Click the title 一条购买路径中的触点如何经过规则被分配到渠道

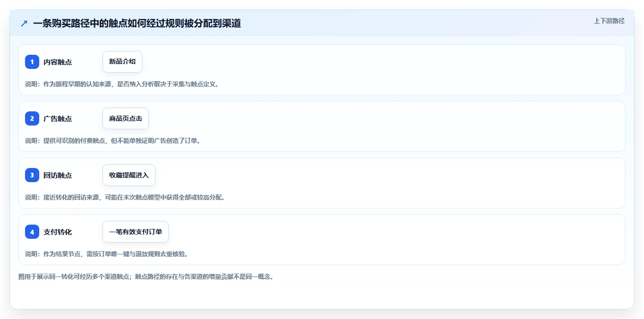click(137, 23)
